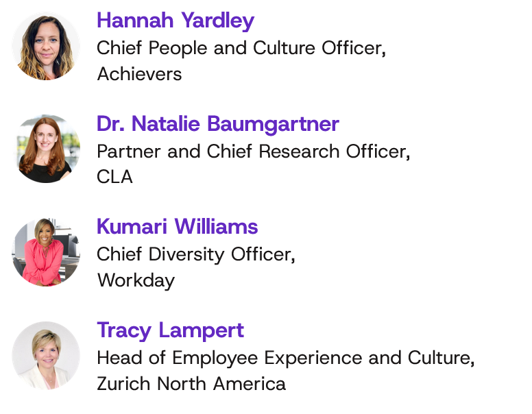Select the Achievers company text
This screenshot has width=532, height=414.
coord(139,74)
